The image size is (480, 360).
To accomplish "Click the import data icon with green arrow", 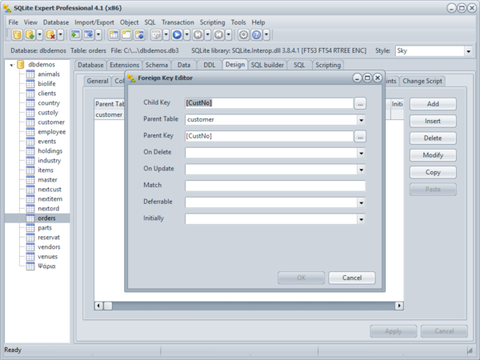I will (x=76, y=35).
